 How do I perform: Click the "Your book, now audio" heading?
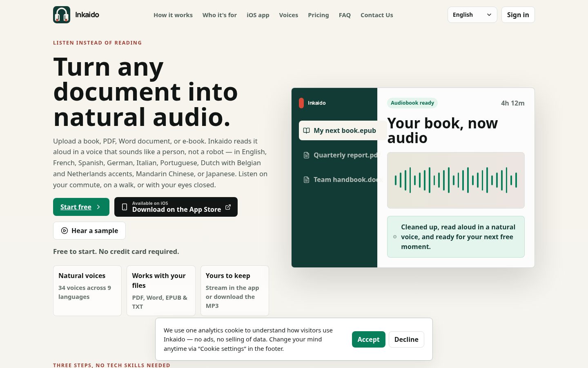443,130
